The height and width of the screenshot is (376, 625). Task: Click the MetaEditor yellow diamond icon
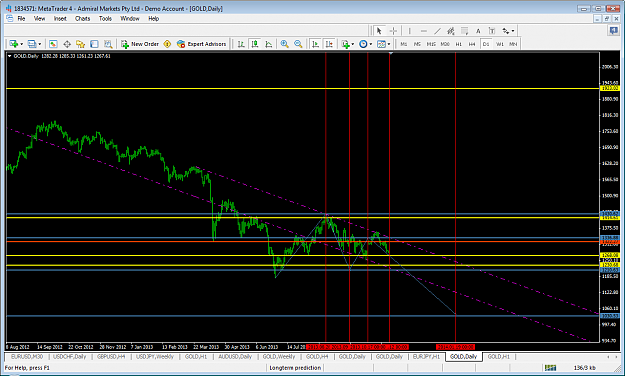tap(167, 44)
